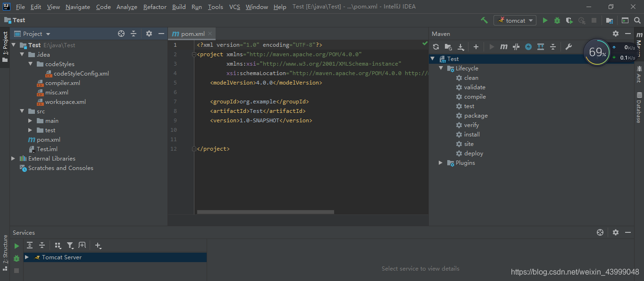The width and height of the screenshot is (644, 281).
Task: Collapse all in Services toolbar
Action: [42, 245]
